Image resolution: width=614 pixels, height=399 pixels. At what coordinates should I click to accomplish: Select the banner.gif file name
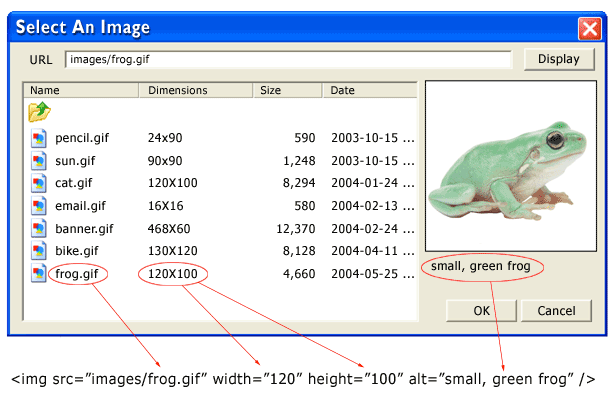click(x=84, y=229)
